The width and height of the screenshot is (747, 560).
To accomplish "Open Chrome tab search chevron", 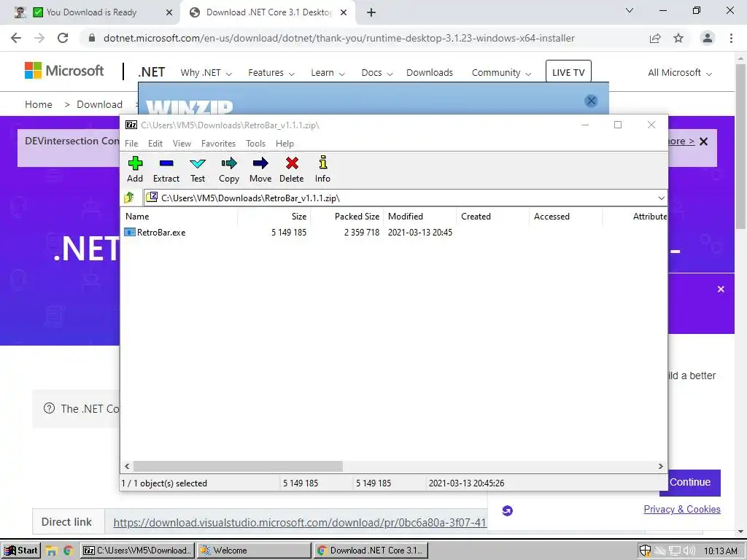I will click(x=630, y=10).
